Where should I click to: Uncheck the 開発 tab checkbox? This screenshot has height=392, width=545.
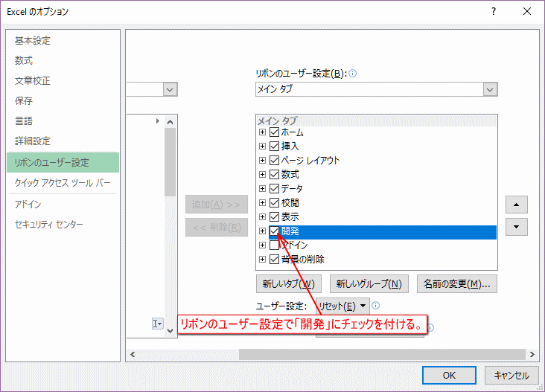(274, 231)
